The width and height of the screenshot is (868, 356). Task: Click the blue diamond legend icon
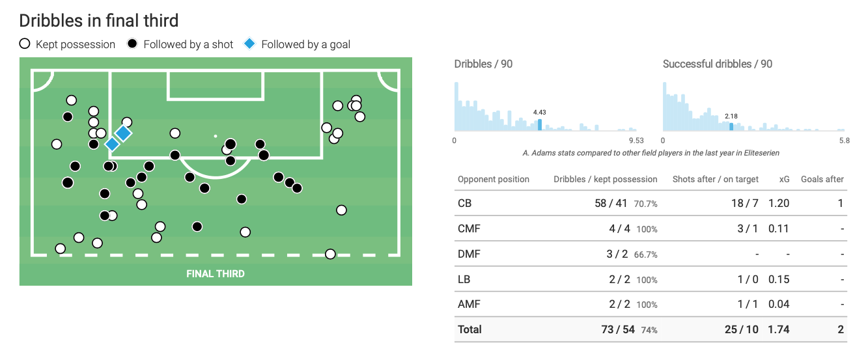point(249,44)
